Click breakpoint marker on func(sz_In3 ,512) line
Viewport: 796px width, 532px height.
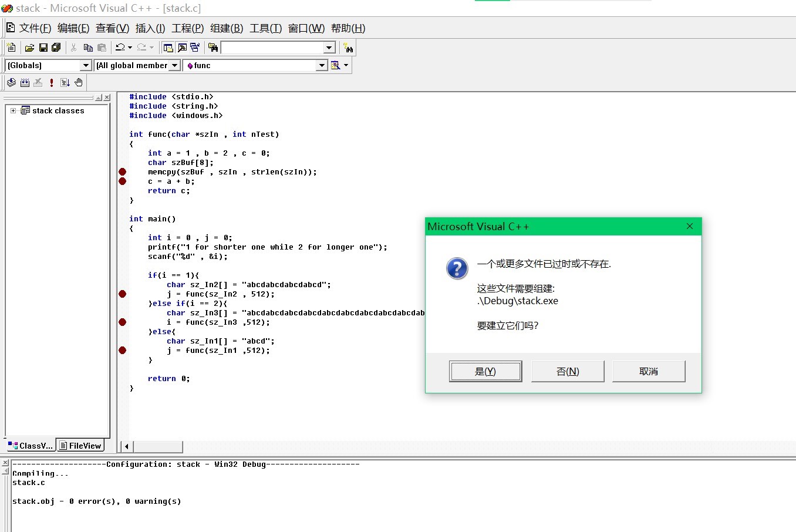tap(122, 322)
